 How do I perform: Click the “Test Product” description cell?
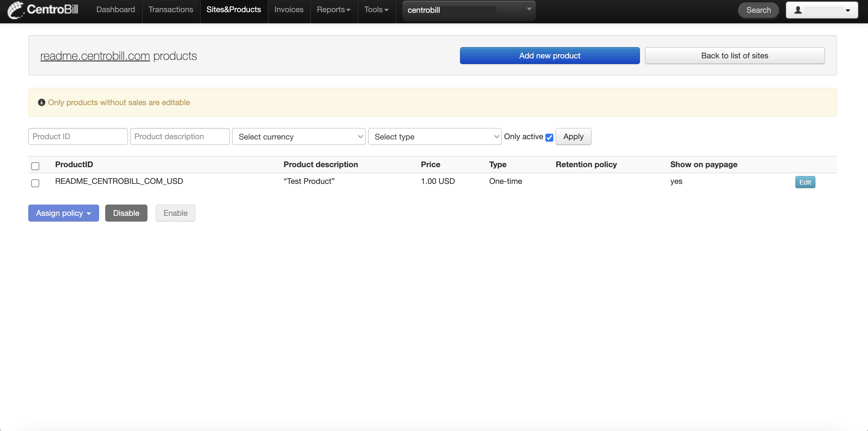309,181
